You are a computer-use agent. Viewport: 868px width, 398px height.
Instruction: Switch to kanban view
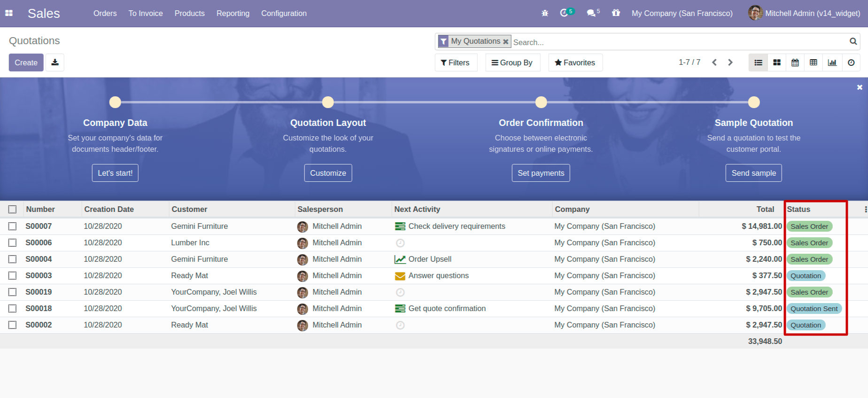[777, 62]
